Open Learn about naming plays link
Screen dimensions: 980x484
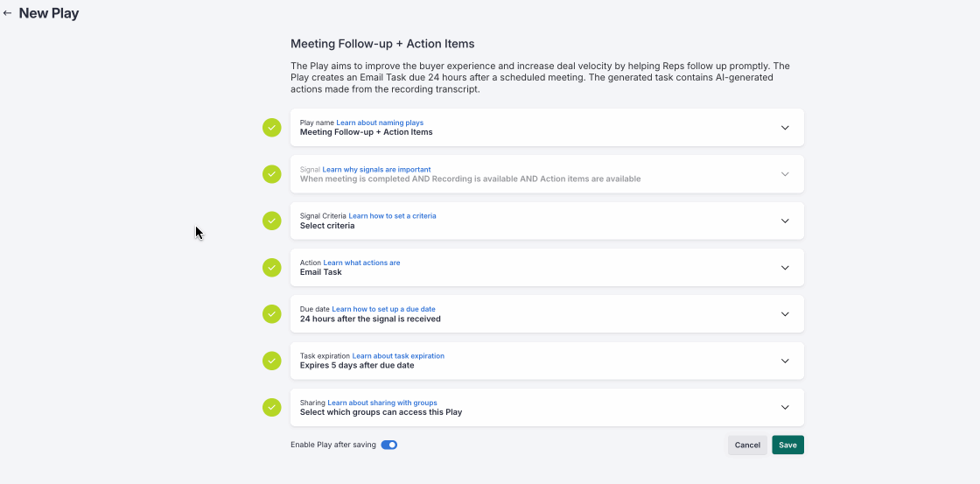point(380,123)
